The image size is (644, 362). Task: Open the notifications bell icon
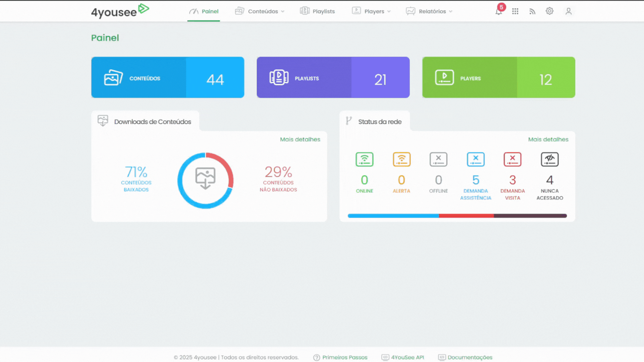(x=498, y=11)
